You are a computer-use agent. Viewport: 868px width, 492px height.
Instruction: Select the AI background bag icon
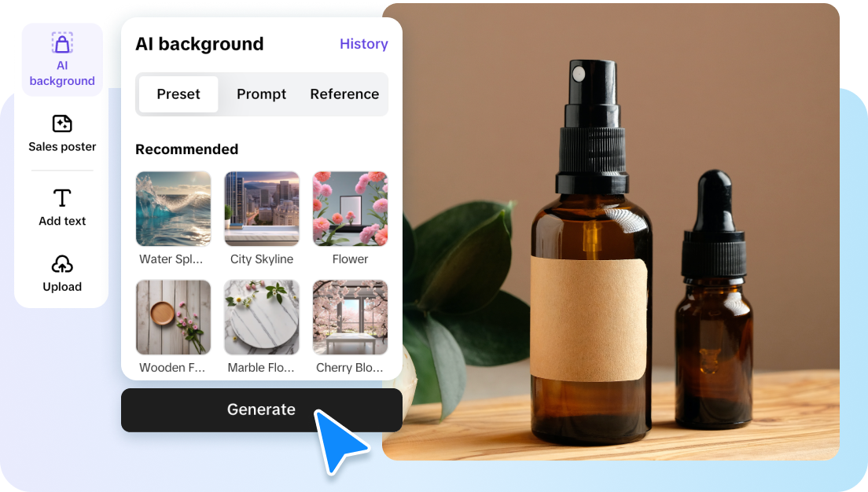(x=62, y=44)
